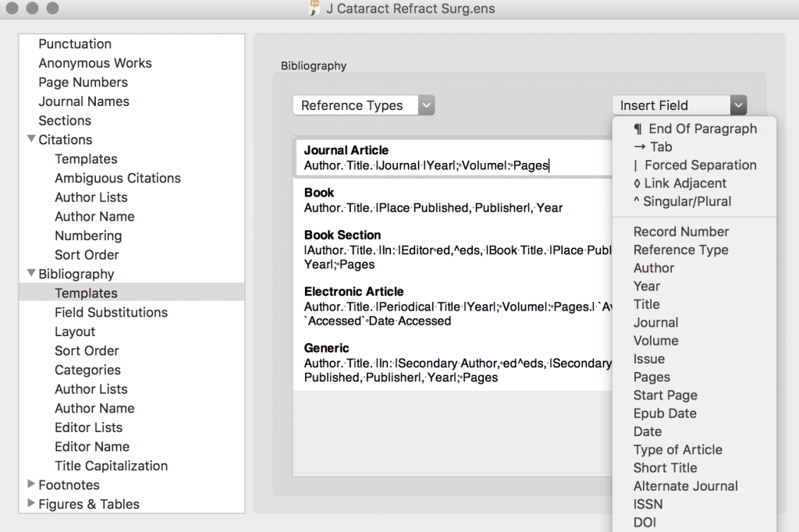This screenshot has height=532, width=799.
Task: Open Author Lists under Bibliography
Action: [91, 388]
